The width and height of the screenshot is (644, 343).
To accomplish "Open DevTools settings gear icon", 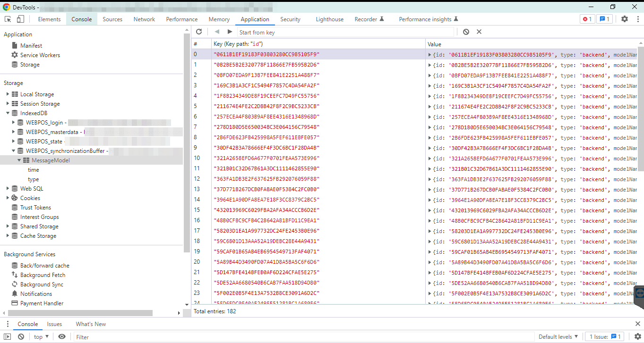I will pyautogui.click(x=624, y=19).
